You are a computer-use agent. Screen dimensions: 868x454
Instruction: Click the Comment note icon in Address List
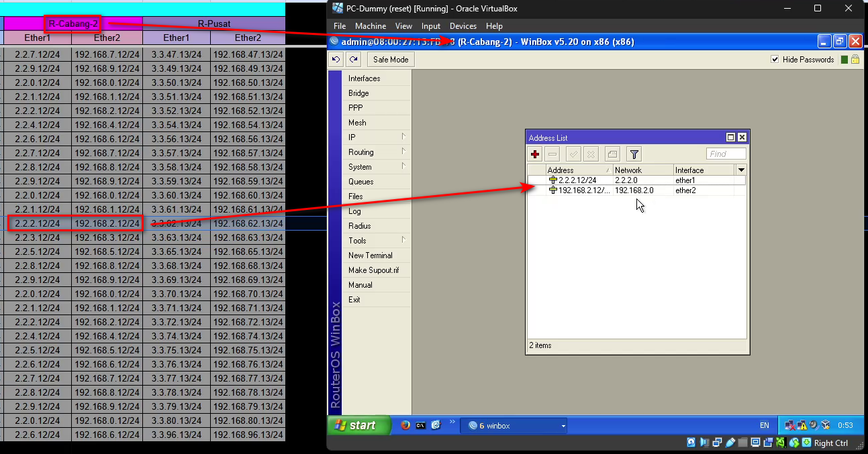point(612,154)
